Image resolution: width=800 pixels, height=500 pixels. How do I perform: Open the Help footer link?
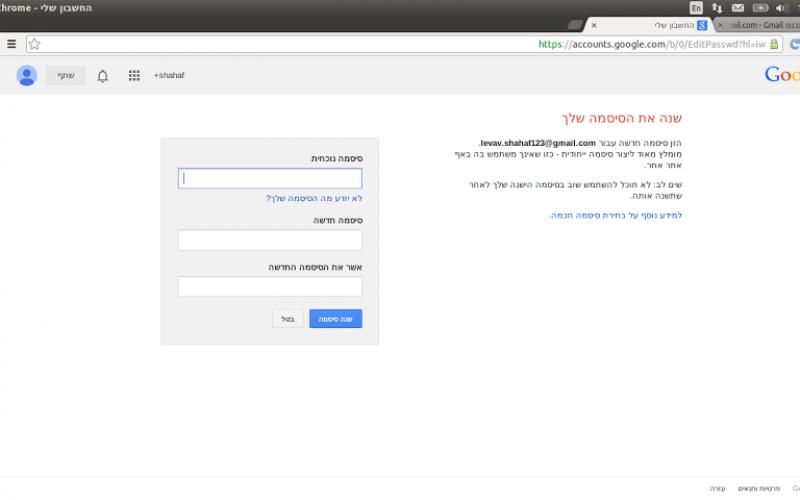(x=717, y=489)
